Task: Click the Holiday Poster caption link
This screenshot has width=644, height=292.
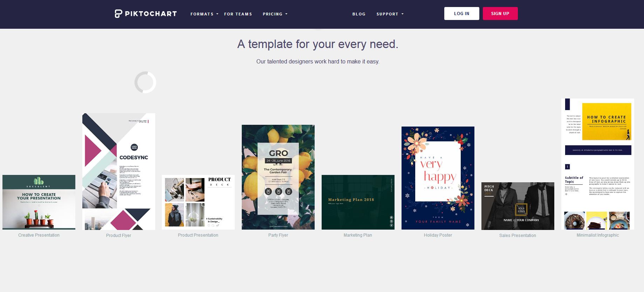Action: 438,235
